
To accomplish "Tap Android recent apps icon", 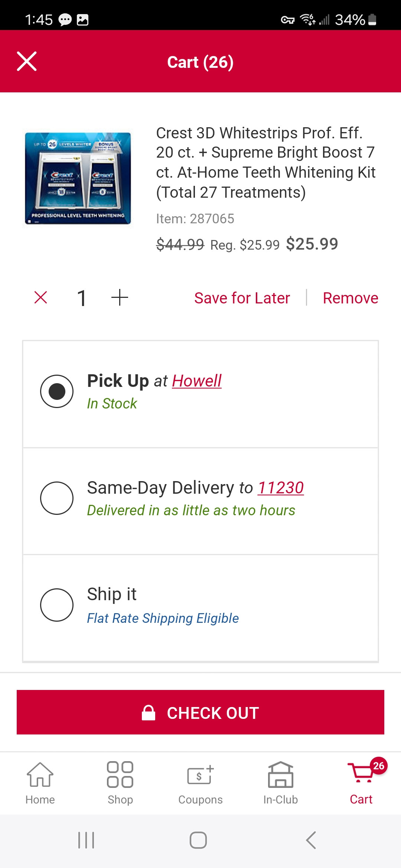I will point(86,840).
